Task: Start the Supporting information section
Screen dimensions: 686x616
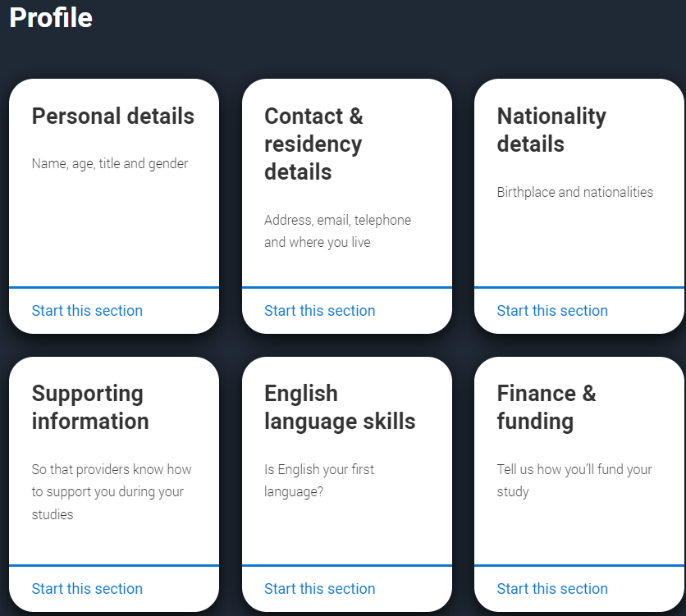Action: click(x=87, y=589)
